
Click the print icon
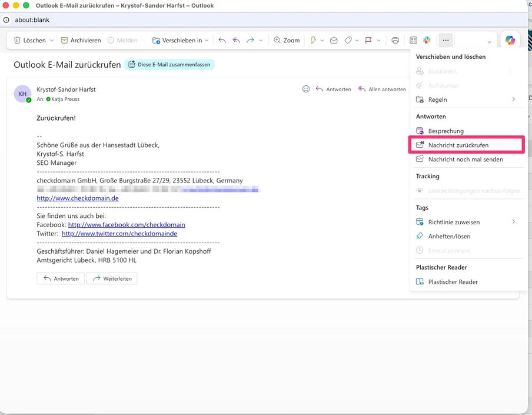(x=395, y=41)
